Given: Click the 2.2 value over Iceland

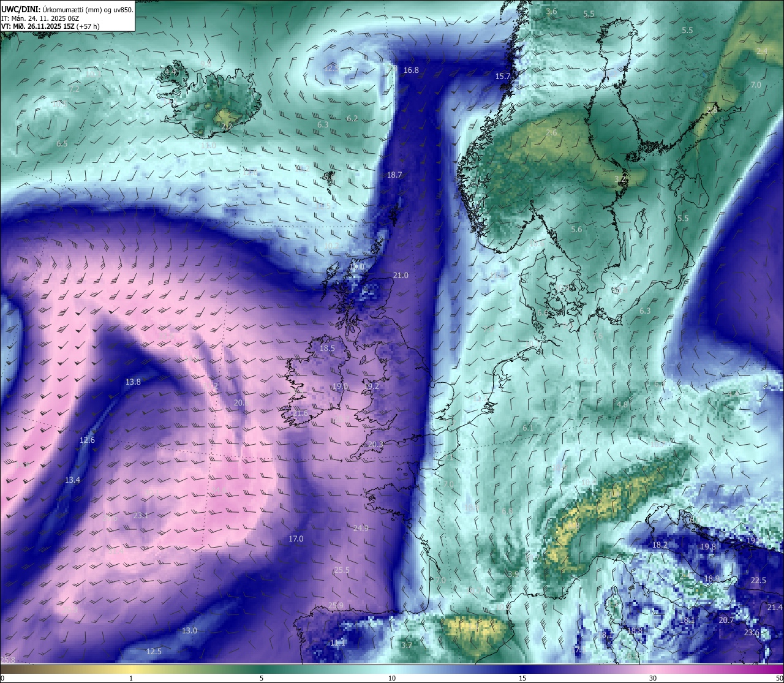Looking at the screenshot, I should [x=226, y=127].
